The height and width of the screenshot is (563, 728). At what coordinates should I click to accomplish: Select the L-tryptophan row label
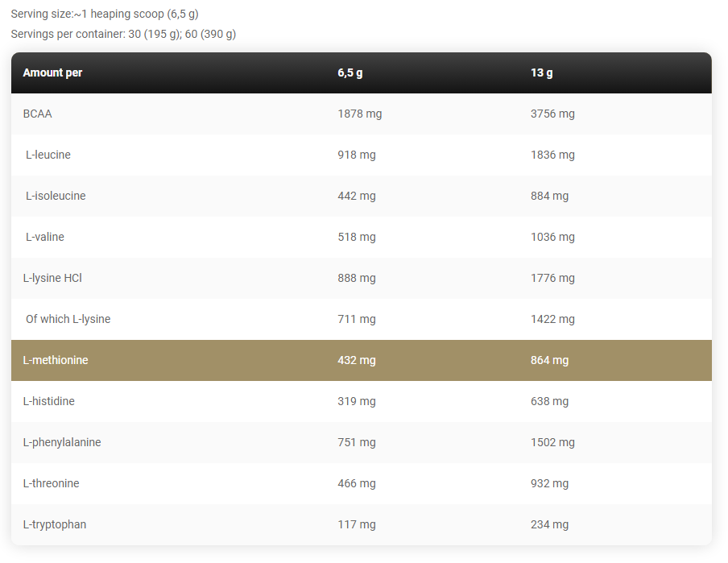point(54,524)
